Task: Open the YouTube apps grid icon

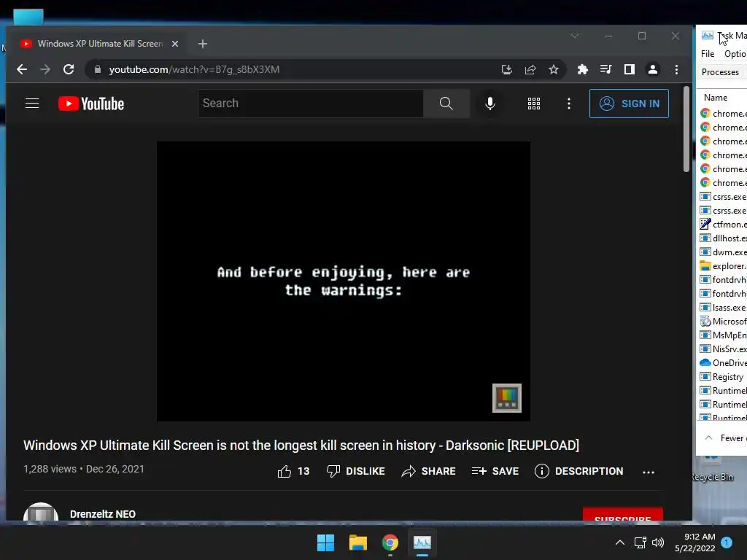Action: (x=534, y=104)
